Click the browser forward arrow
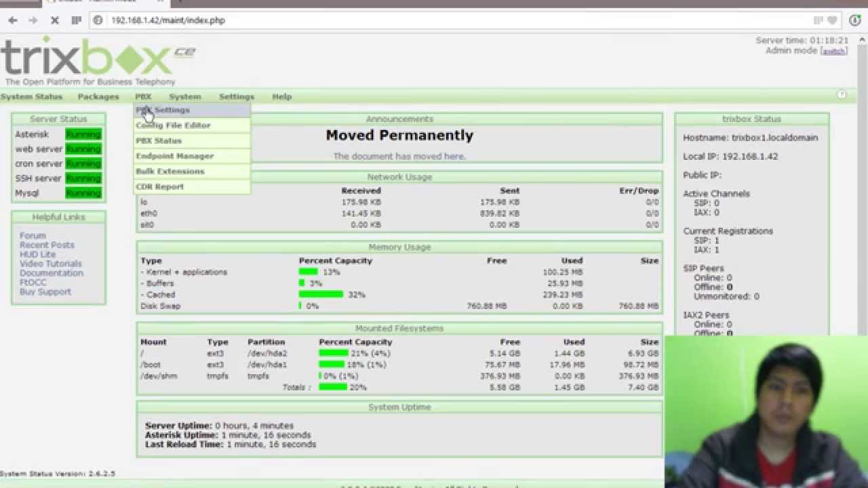The width and height of the screenshot is (868, 488). coord(33,20)
